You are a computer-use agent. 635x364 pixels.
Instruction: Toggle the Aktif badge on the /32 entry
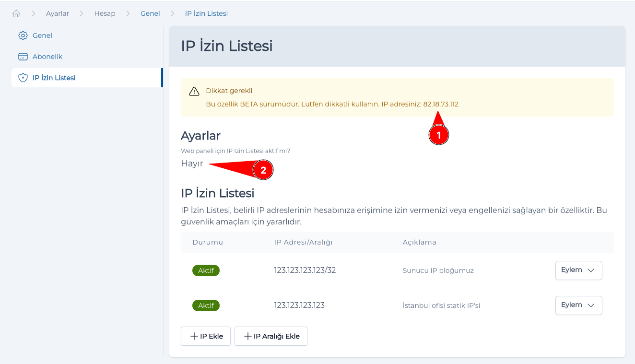206,270
